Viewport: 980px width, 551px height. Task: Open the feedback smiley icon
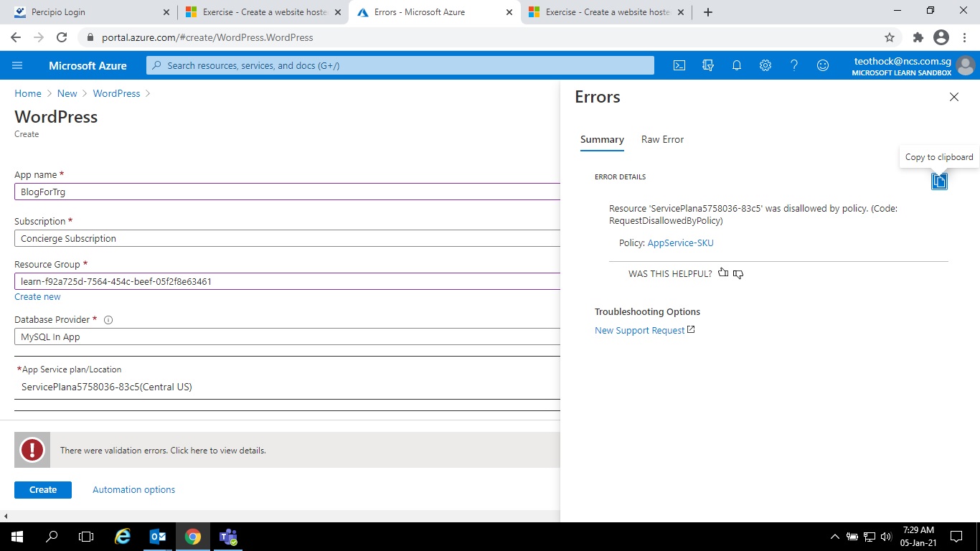823,65
